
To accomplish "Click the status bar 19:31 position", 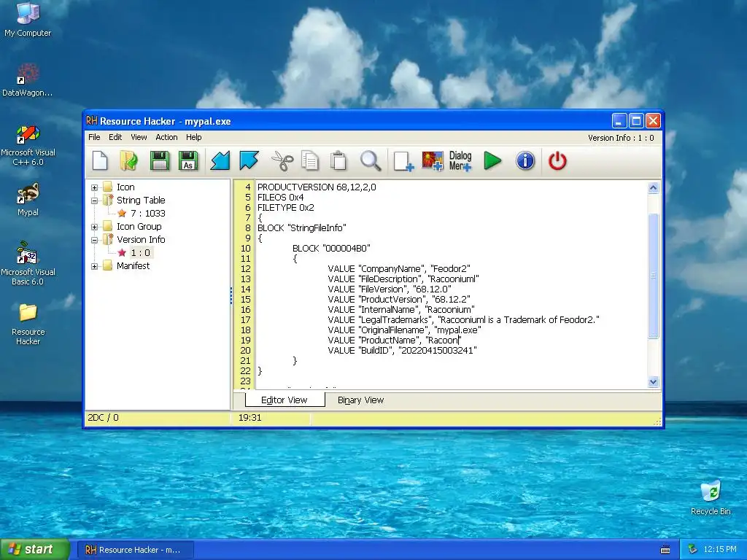I will (250, 418).
